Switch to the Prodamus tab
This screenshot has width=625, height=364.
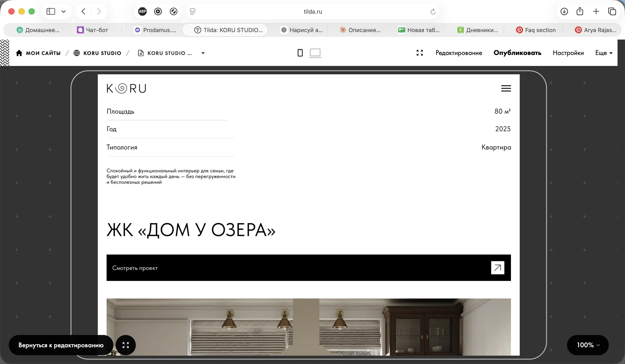coord(155,30)
